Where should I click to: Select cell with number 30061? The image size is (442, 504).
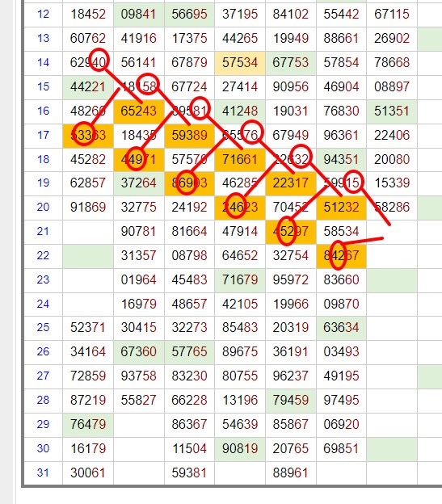88,473
